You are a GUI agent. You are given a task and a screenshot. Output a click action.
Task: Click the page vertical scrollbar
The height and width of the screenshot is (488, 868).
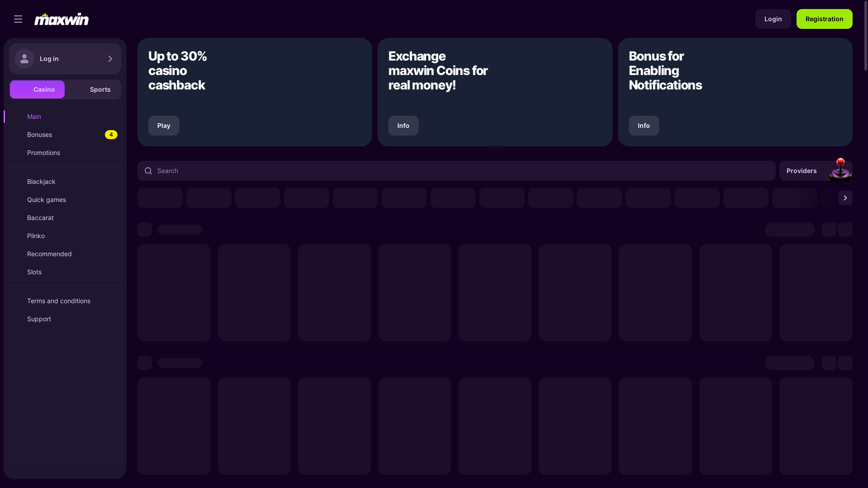click(x=865, y=36)
